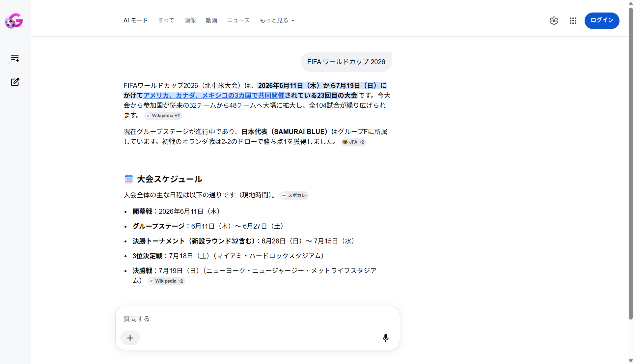634x364 pixels.
Task: Click the ログイン button
Action: [602, 20]
